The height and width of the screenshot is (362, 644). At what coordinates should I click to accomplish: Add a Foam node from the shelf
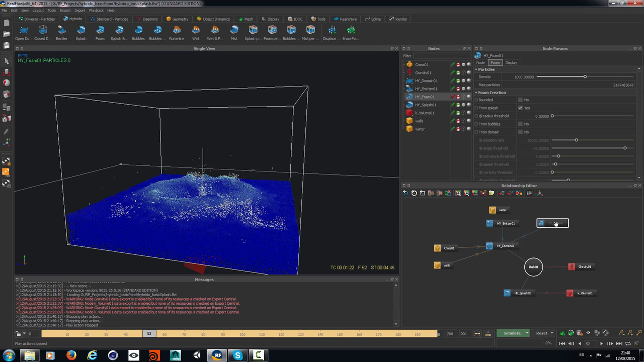click(100, 33)
